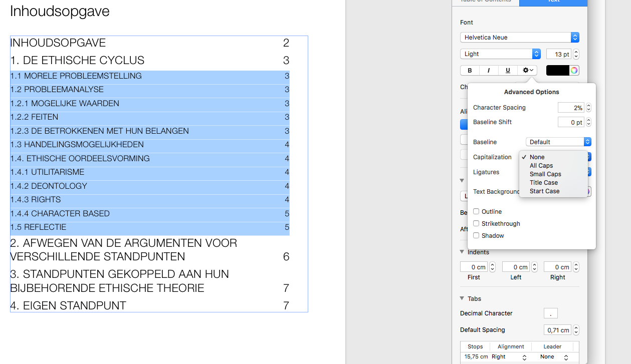Image resolution: width=631 pixels, height=364 pixels.
Task: Collapse the Indents section
Action: (462, 252)
